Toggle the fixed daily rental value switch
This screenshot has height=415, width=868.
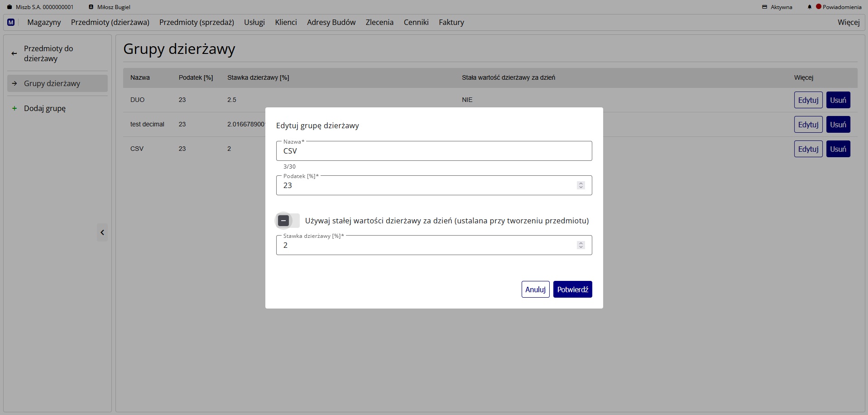[x=288, y=221]
